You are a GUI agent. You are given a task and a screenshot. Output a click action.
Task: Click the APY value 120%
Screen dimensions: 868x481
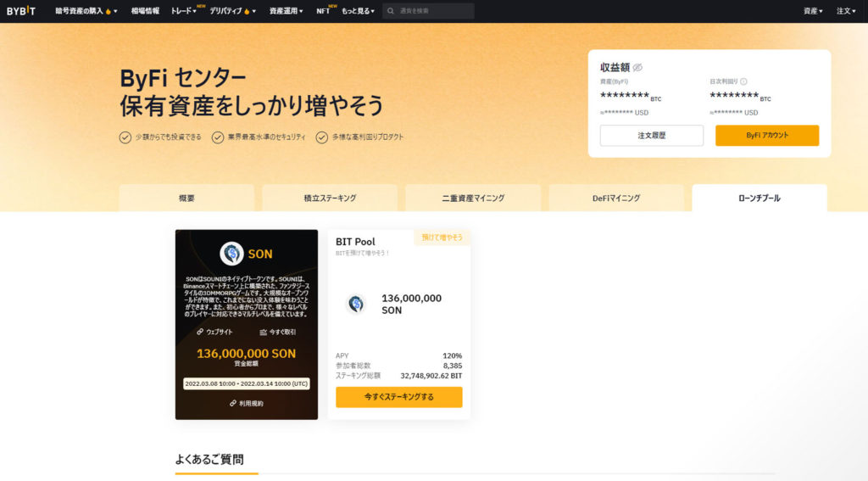[x=453, y=355]
